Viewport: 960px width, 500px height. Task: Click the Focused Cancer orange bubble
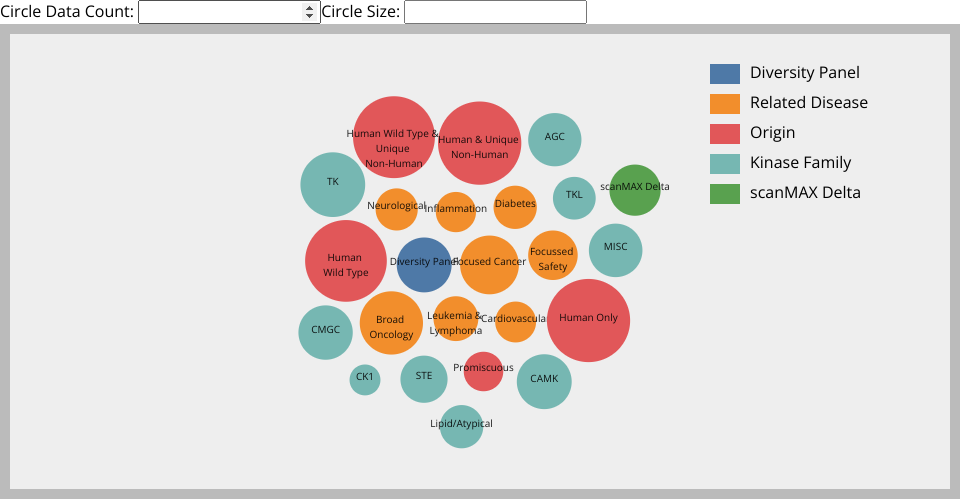(490, 264)
